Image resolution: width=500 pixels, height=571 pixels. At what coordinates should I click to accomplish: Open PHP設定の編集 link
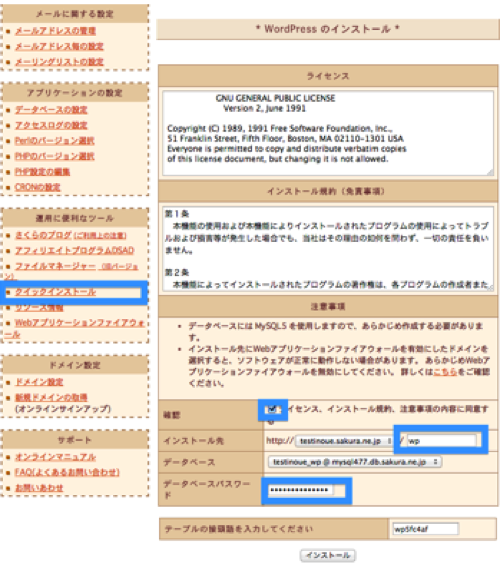pyautogui.click(x=42, y=172)
